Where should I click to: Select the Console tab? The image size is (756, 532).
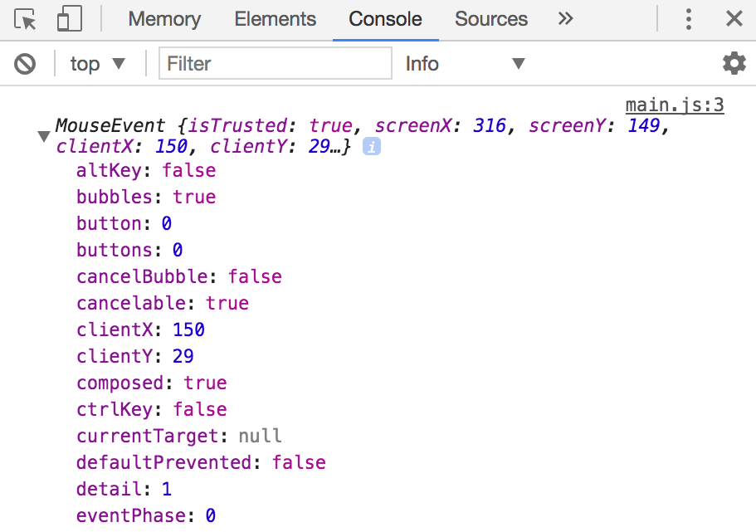pos(385,19)
